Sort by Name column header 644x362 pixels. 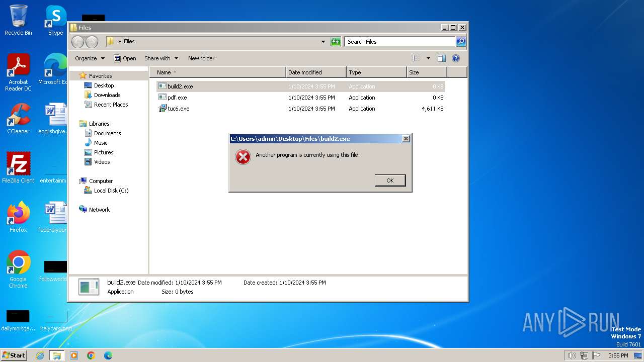[218, 72]
